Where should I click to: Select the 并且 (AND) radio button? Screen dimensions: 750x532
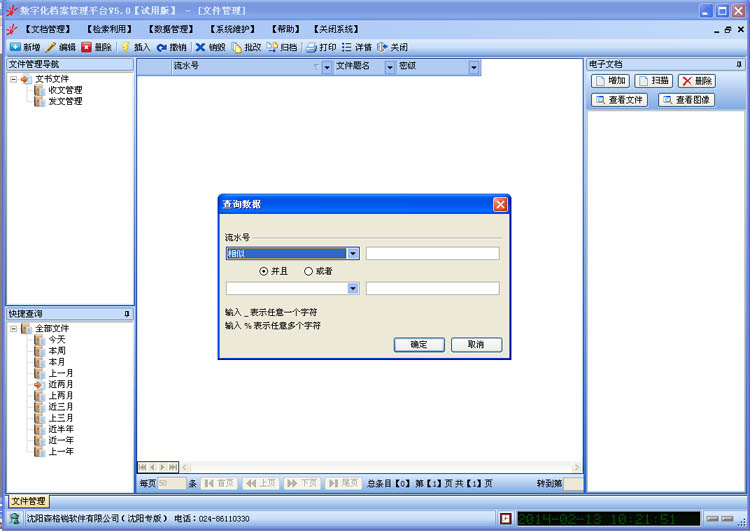pyautogui.click(x=264, y=271)
